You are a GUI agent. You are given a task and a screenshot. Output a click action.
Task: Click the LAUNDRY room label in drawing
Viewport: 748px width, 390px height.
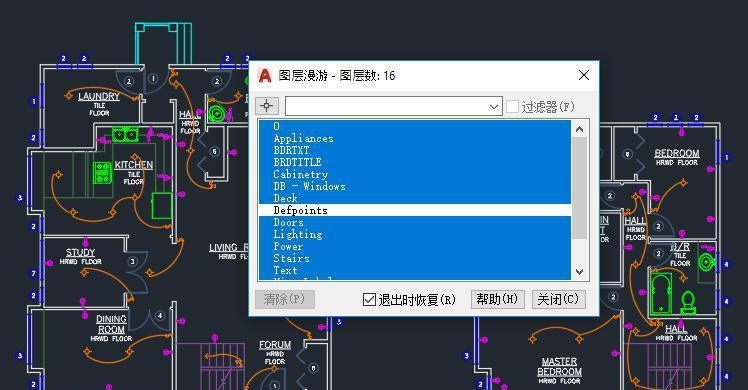99,96
